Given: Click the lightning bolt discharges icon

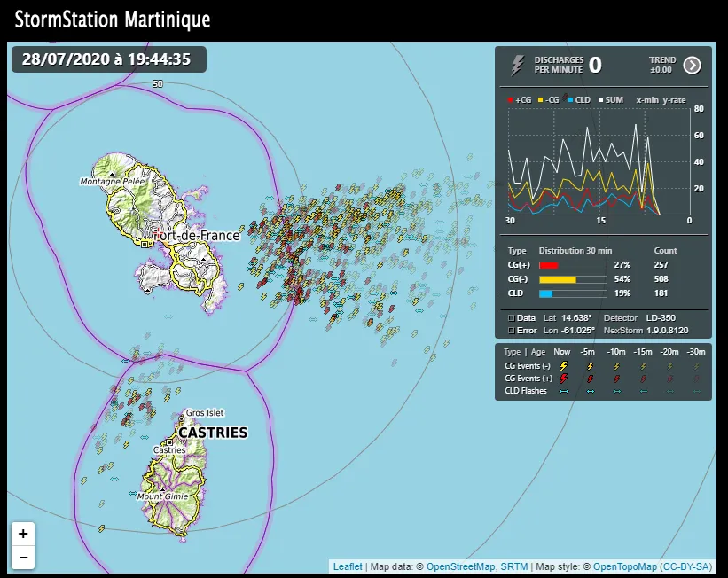Looking at the screenshot, I should pos(517,65).
